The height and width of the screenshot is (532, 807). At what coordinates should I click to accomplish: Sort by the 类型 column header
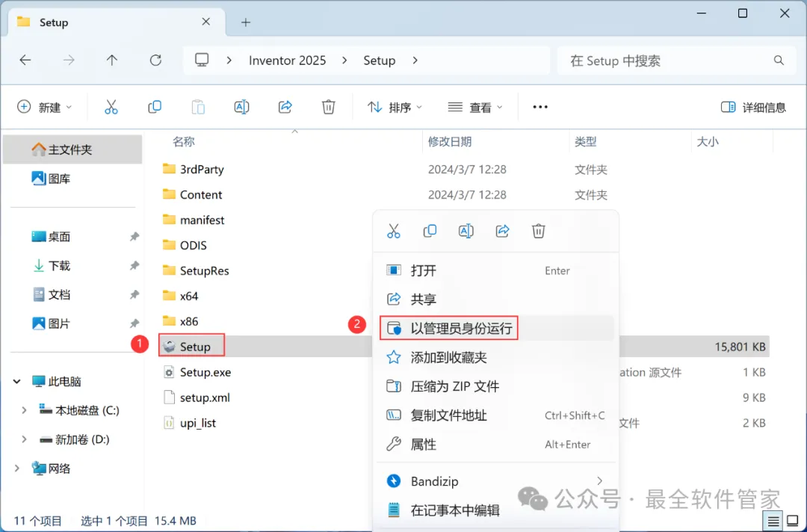tap(586, 141)
